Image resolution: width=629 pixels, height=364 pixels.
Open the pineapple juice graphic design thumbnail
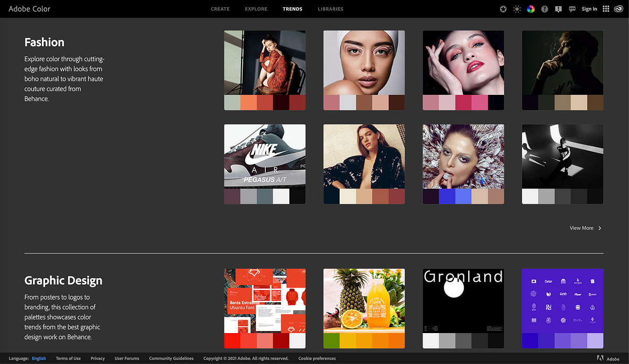click(364, 301)
